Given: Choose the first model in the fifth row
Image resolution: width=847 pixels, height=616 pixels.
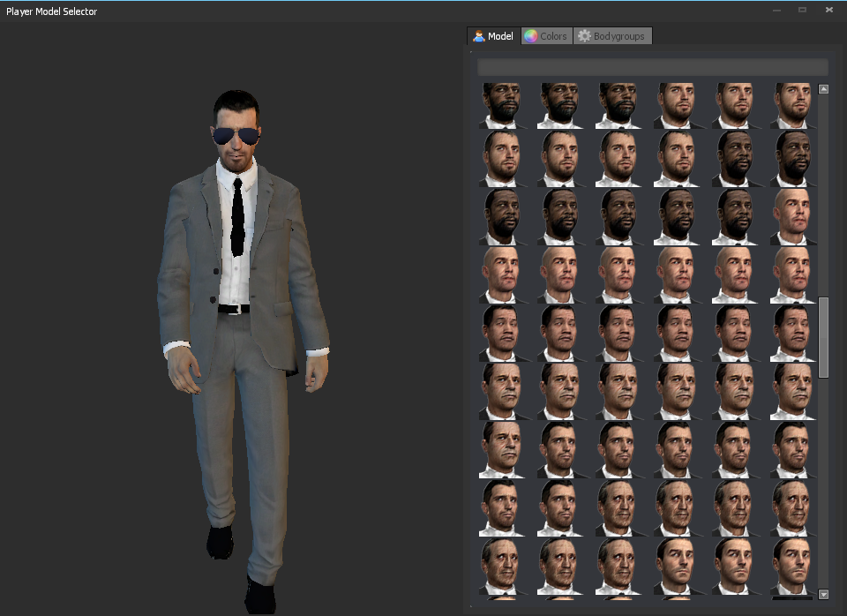Looking at the screenshot, I should pyautogui.click(x=503, y=333).
